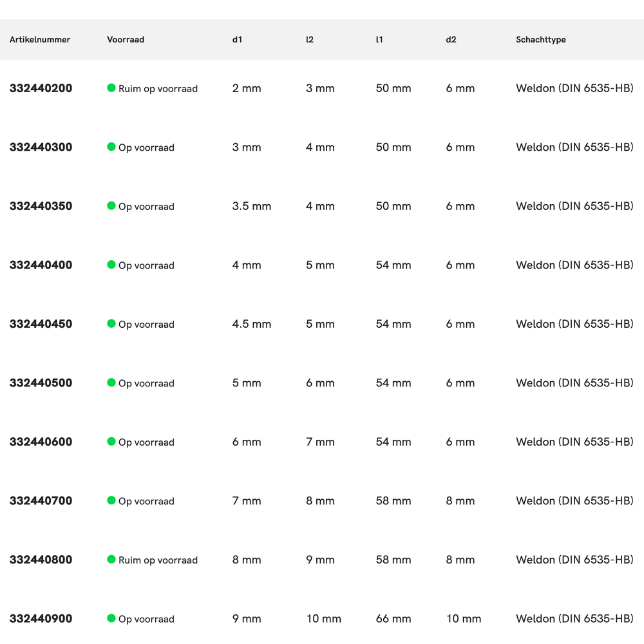Open product 332440400
The height and width of the screenshot is (644, 644).
41,265
